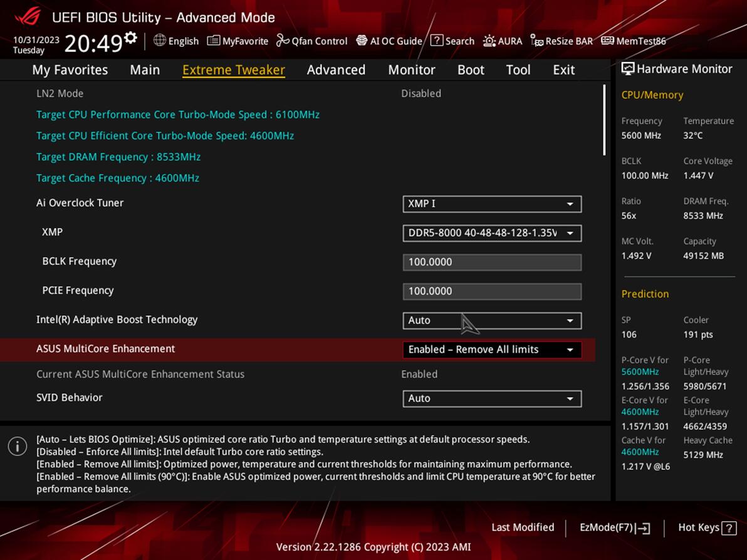The width and height of the screenshot is (747, 560).
Task: Select Target DRAM Frequency 8533MHz text
Action: coord(118,157)
